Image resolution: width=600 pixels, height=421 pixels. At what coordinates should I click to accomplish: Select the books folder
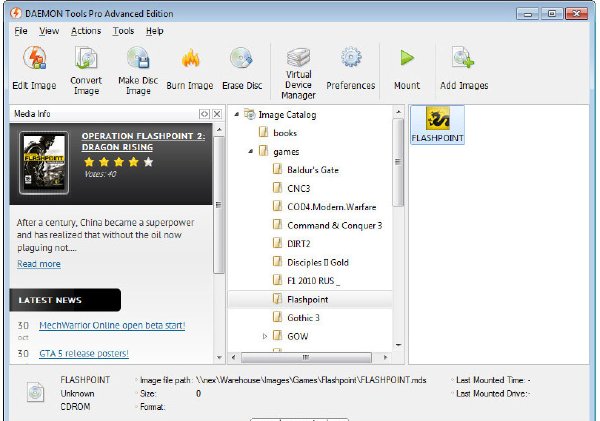coord(285,133)
